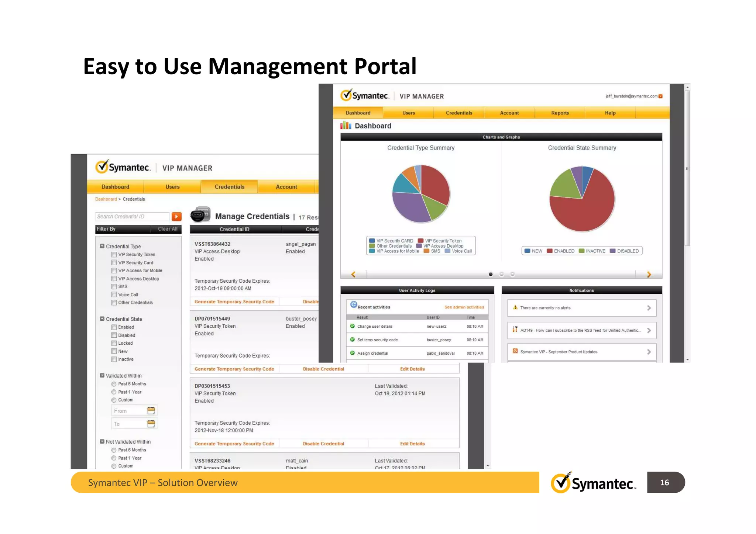Click the refresh icon beside Recent activities
The width and height of the screenshot is (756, 534).
[353, 304]
